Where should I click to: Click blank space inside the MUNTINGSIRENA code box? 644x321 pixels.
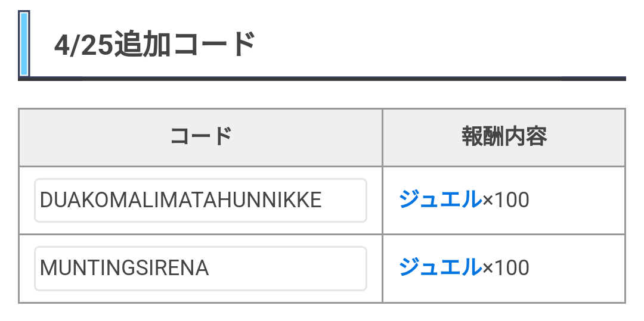[x=287, y=269]
